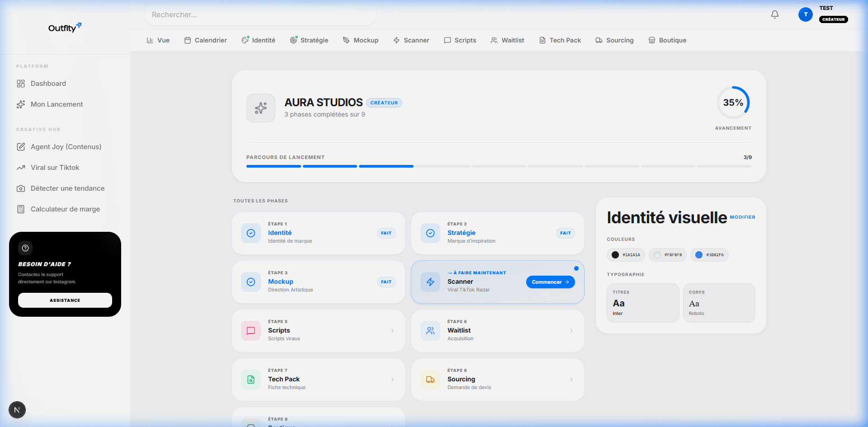Screen dimensions: 868x427
Task: Launch Détecter une tendance
Action: tap(67, 188)
